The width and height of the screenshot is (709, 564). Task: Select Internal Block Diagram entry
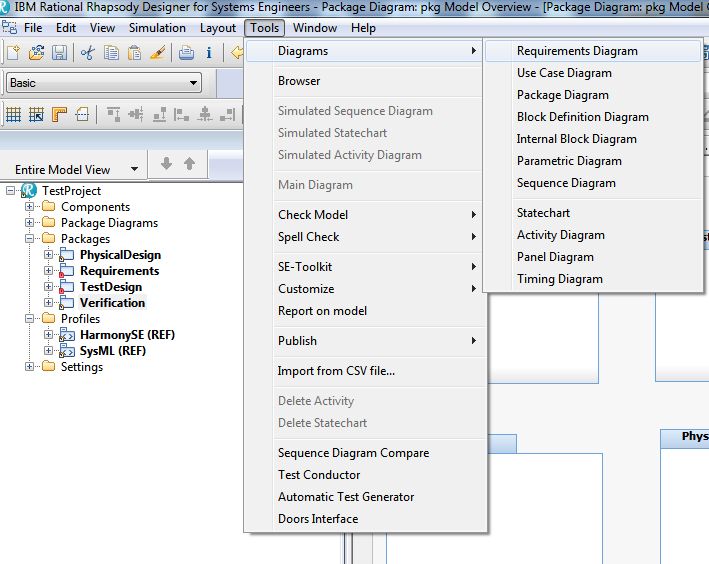[593, 139]
